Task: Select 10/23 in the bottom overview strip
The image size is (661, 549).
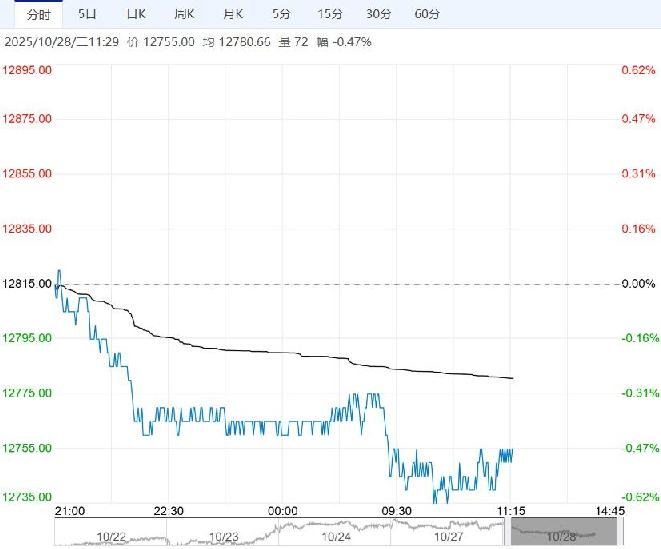Action: click(223, 535)
